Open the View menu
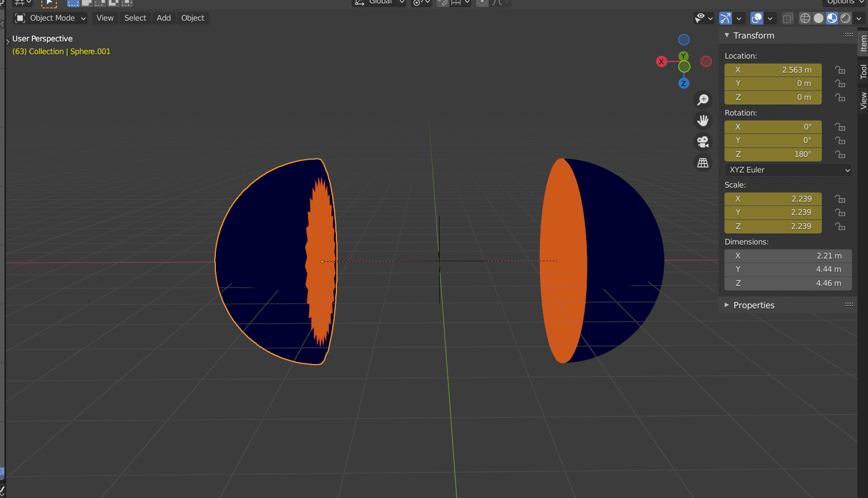 (x=105, y=18)
